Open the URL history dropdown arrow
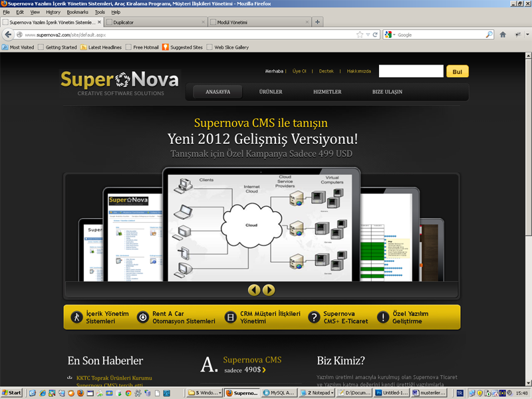Image resolution: width=532 pixels, height=399 pixels. [368, 35]
